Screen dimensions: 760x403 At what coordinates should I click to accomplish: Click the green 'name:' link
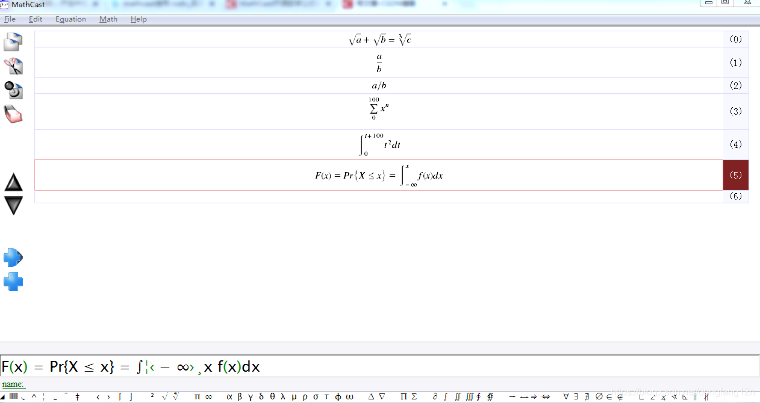pos(13,384)
